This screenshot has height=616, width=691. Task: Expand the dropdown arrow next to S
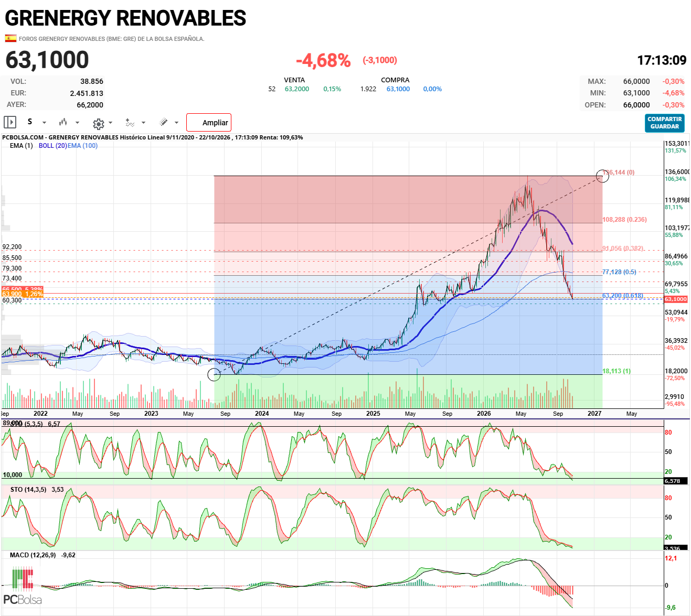(44, 123)
